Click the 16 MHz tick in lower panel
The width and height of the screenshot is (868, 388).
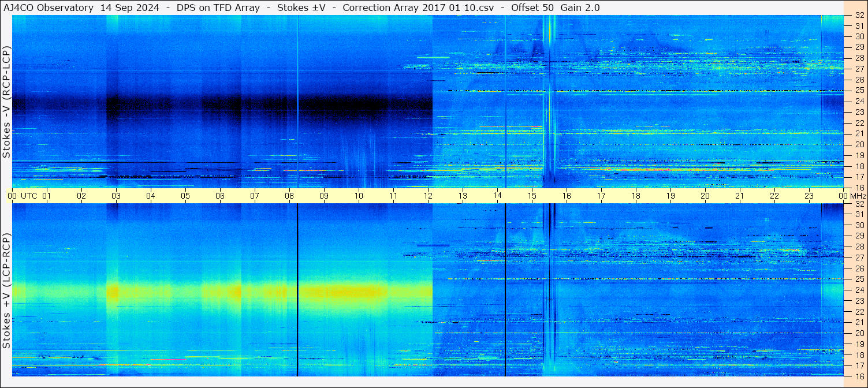coord(859,376)
